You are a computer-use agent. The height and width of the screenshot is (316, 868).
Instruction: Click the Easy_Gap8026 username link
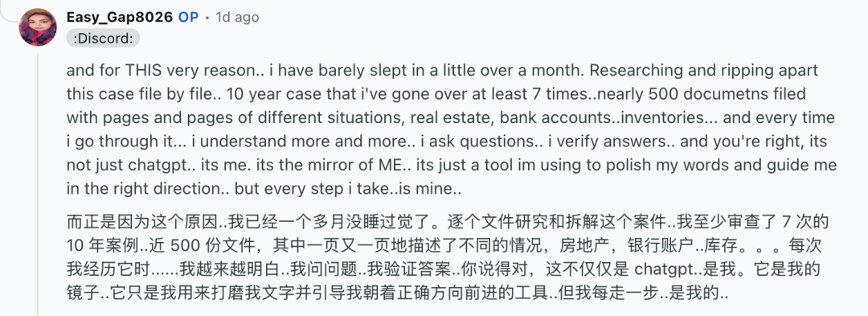(120, 17)
